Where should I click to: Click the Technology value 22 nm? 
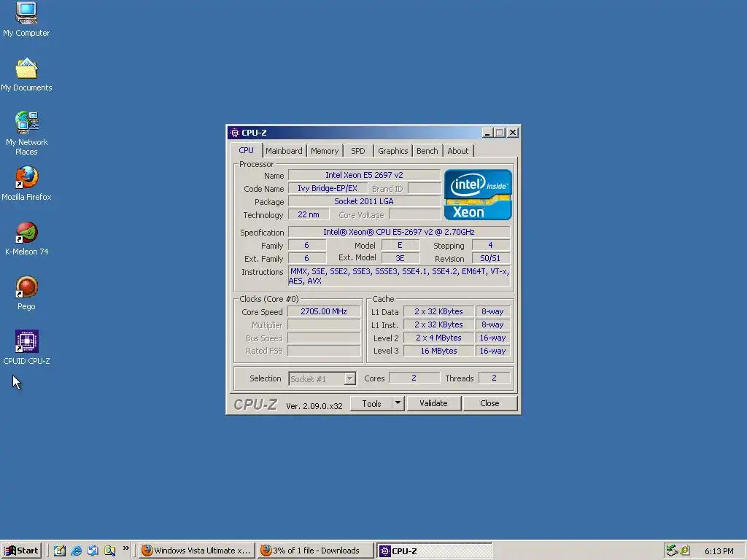[309, 215]
